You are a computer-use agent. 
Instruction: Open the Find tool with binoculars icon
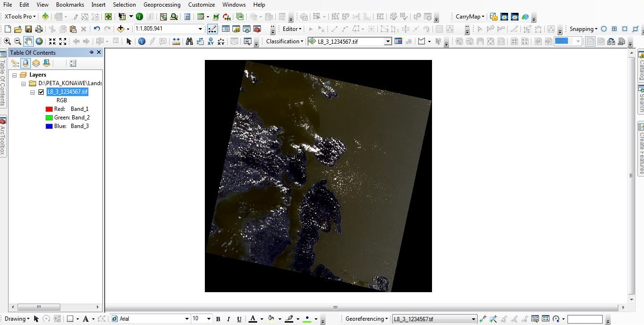tap(190, 41)
